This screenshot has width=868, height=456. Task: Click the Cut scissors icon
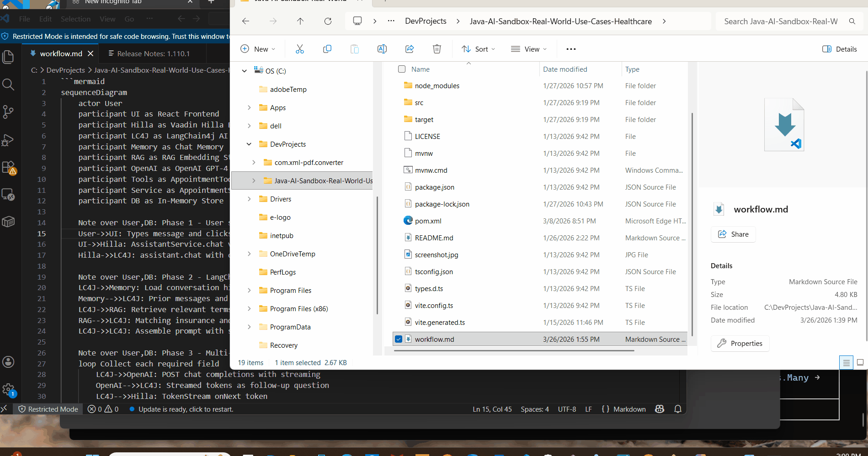300,49
